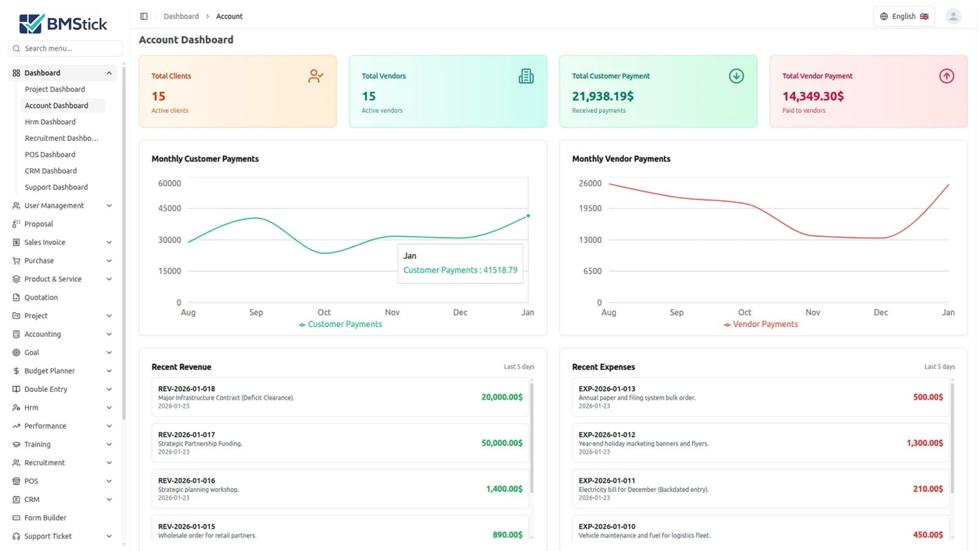Click the Budget Planner dollar icon

coord(15,370)
